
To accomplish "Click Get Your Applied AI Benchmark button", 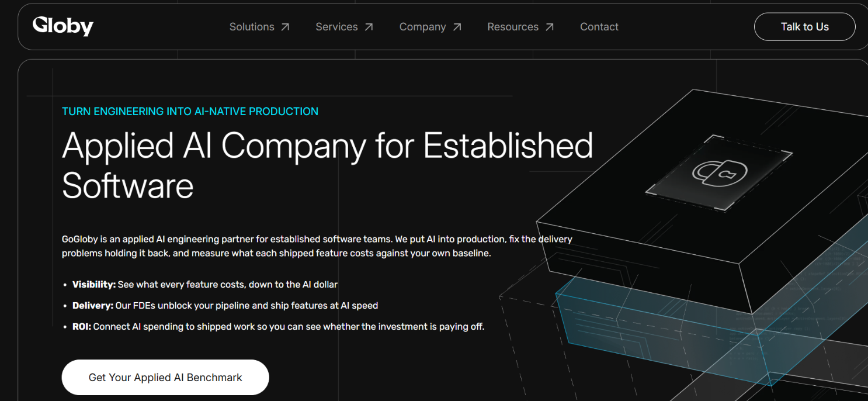I will click(x=165, y=378).
